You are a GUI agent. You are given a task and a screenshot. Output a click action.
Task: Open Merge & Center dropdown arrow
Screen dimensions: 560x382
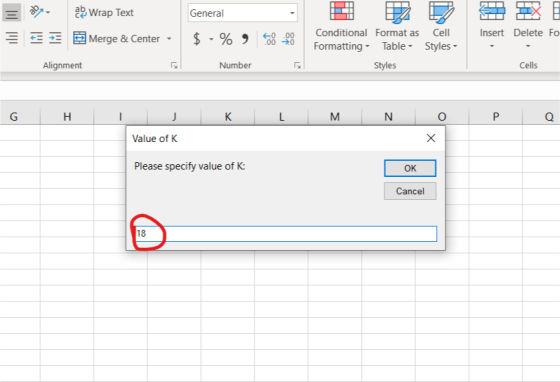(x=169, y=38)
